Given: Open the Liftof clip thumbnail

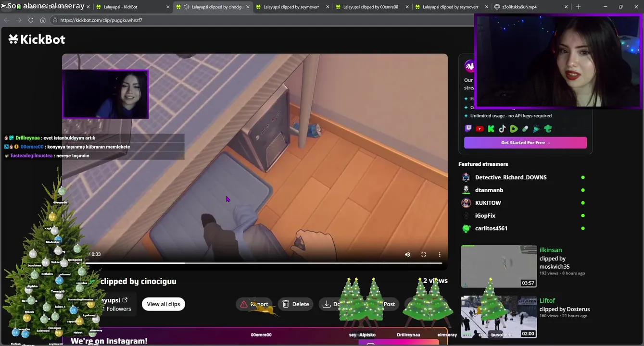Looking at the screenshot, I should point(499,317).
